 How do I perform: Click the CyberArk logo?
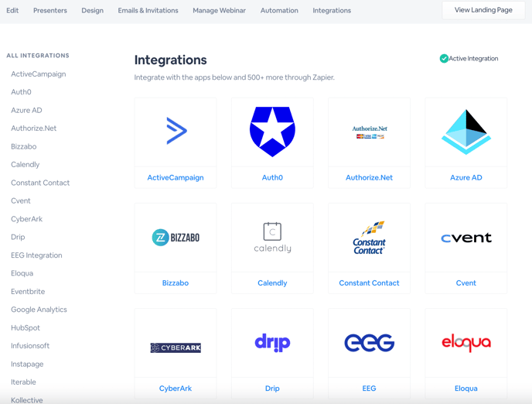[176, 348]
